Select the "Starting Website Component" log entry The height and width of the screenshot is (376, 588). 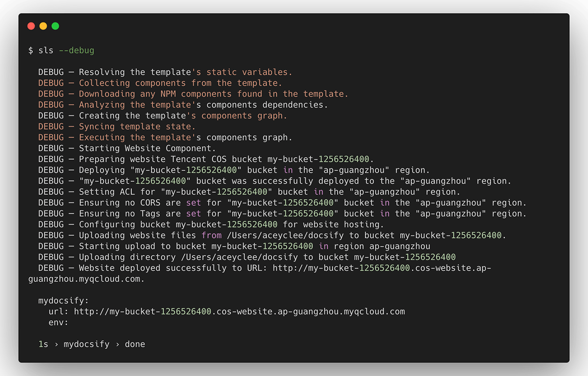(147, 149)
